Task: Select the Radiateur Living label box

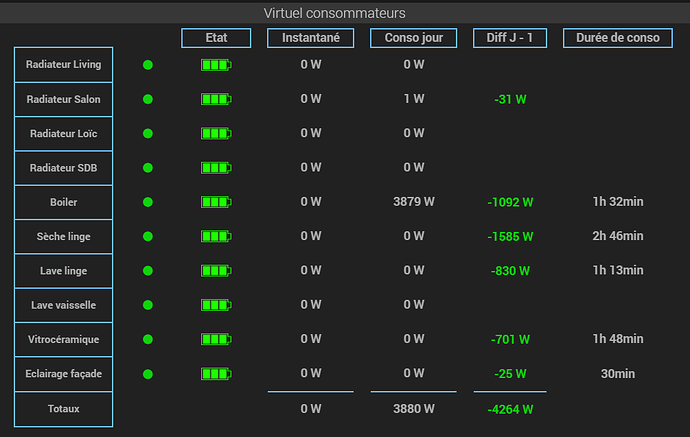Action: pyautogui.click(x=63, y=65)
